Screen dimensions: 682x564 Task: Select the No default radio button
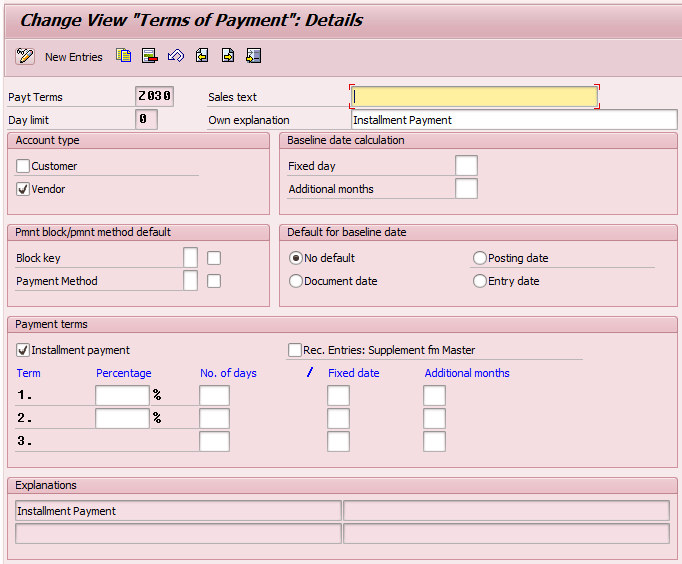click(x=296, y=258)
